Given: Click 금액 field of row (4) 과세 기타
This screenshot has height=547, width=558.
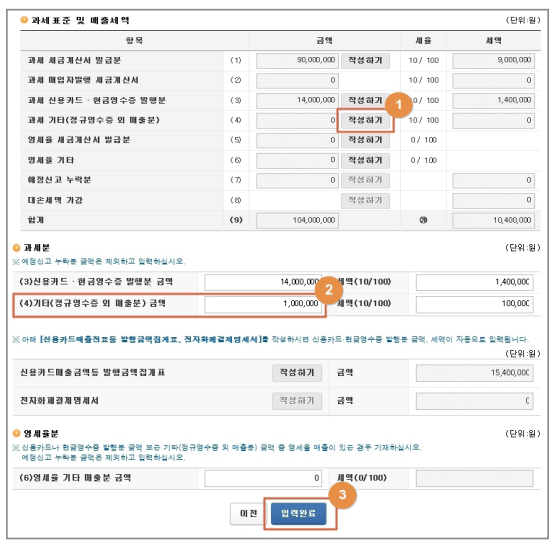Looking at the screenshot, I should pos(298,120).
